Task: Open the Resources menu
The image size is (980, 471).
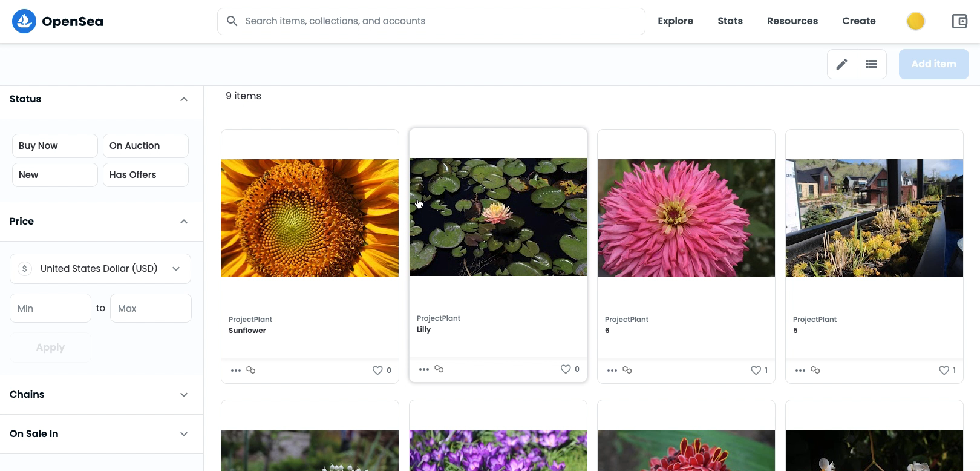Action: point(792,21)
